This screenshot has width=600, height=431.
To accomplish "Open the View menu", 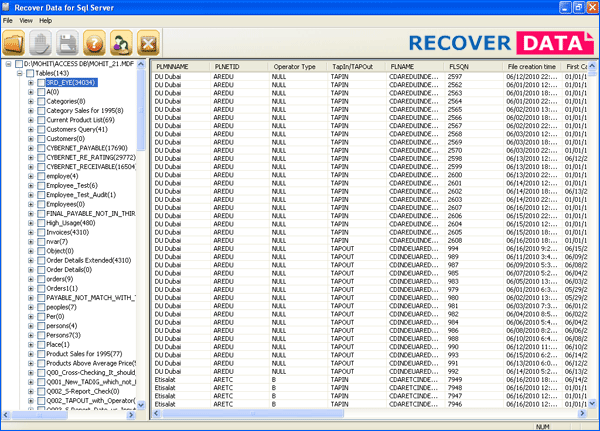I will click(27, 20).
